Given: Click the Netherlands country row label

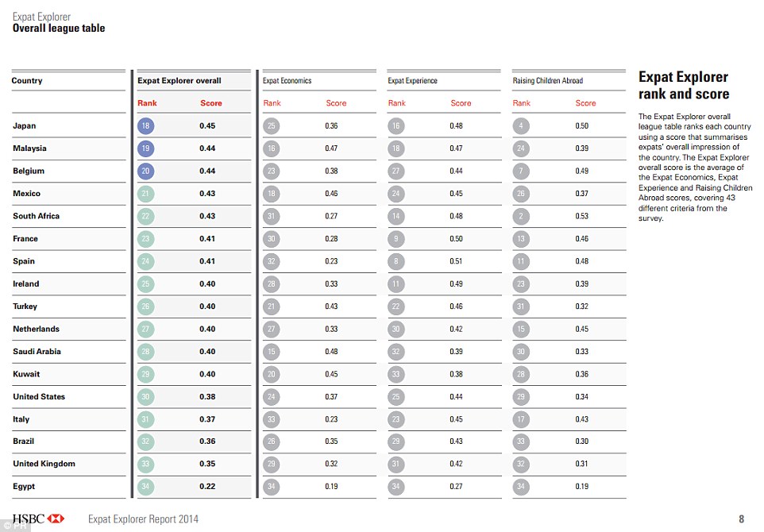Looking at the screenshot, I should point(36,329).
